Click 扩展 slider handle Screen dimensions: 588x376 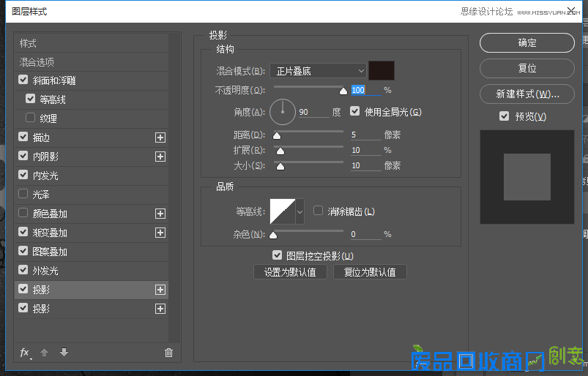point(280,151)
